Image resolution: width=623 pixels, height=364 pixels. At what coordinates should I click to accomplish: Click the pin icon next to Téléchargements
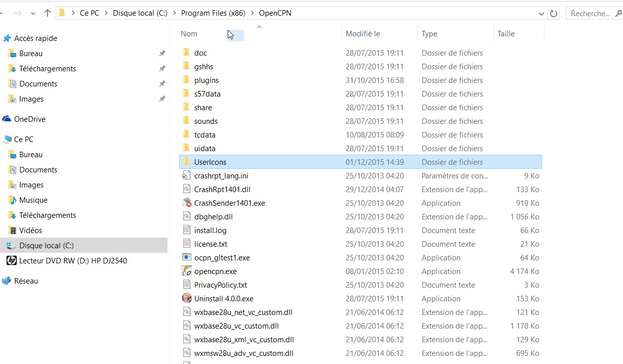pyautogui.click(x=162, y=69)
